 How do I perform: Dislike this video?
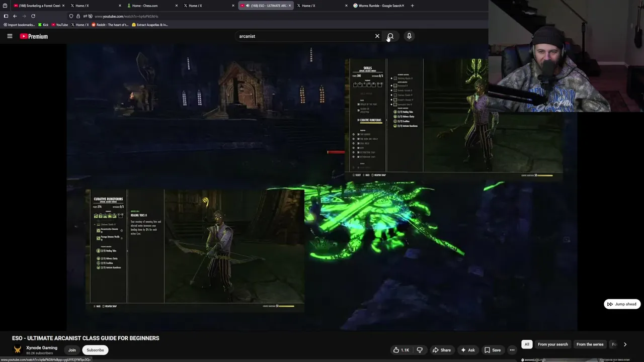(420, 350)
